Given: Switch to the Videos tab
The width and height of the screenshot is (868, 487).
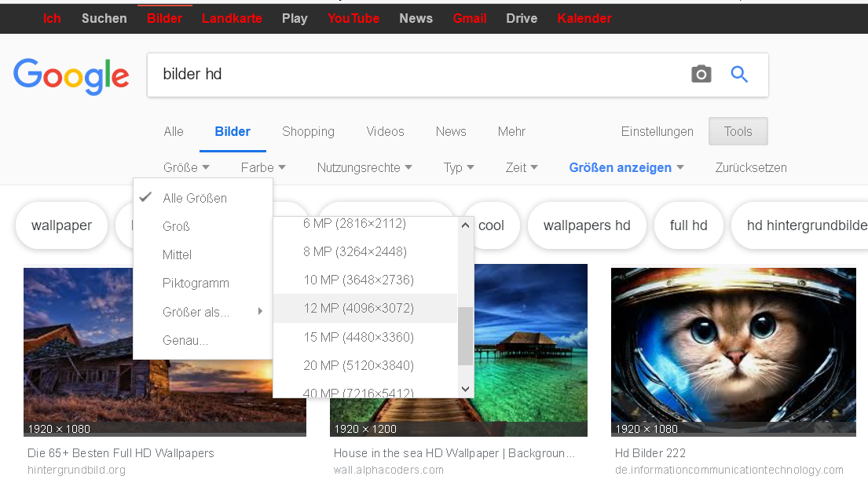Looking at the screenshot, I should click(385, 131).
